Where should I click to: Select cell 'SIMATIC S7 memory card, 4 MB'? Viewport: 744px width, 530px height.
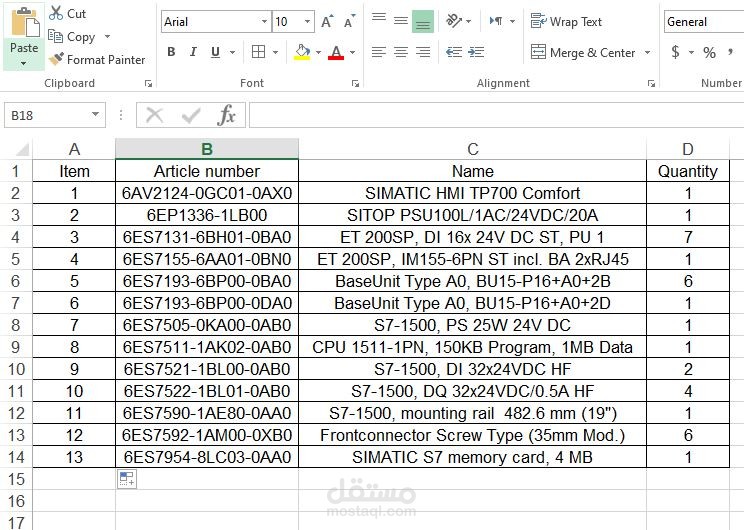[x=473, y=457]
